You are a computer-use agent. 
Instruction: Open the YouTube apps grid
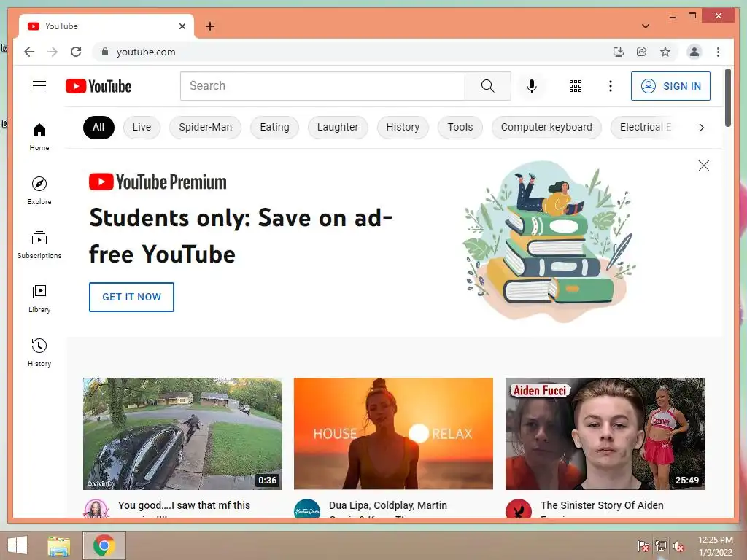click(575, 86)
